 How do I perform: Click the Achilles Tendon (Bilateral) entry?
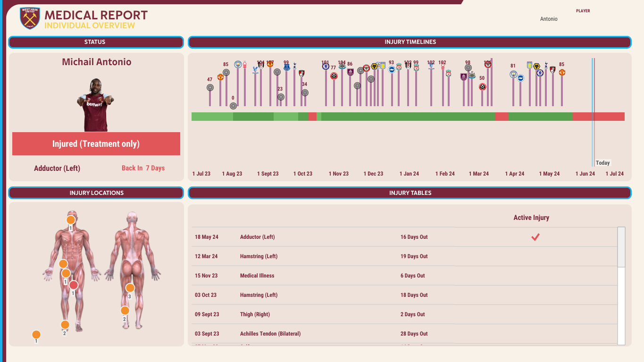pyautogui.click(x=270, y=334)
